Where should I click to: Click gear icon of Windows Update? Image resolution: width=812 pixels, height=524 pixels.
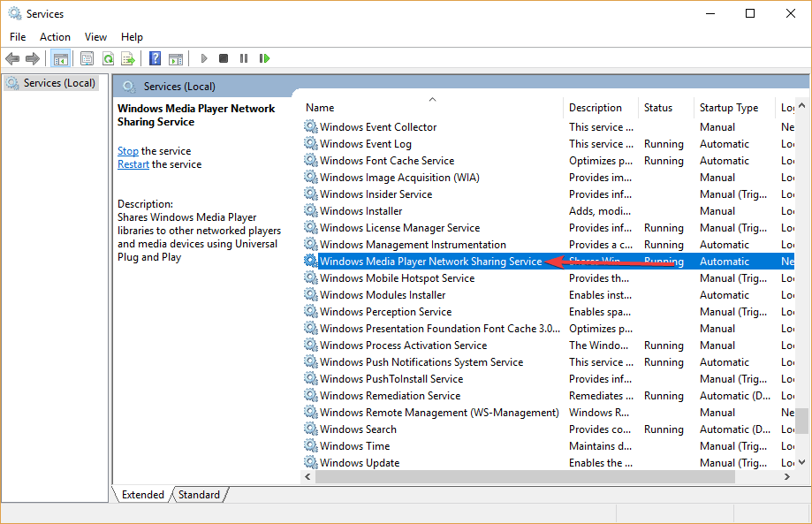click(311, 462)
